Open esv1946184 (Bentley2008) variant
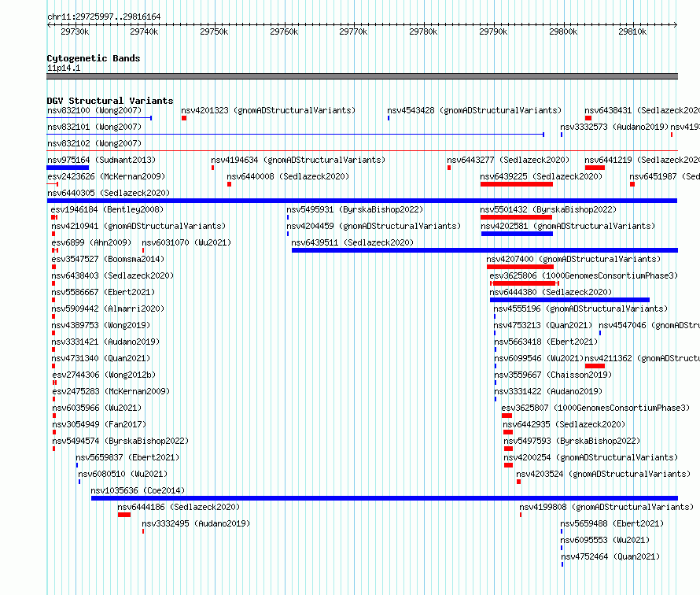The width and height of the screenshot is (700, 595). (x=107, y=209)
